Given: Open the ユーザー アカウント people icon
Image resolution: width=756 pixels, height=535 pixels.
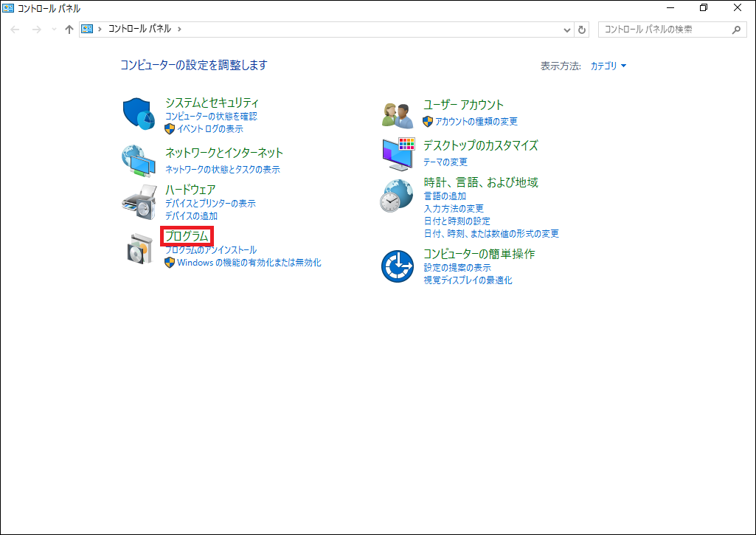Looking at the screenshot, I should tap(398, 116).
